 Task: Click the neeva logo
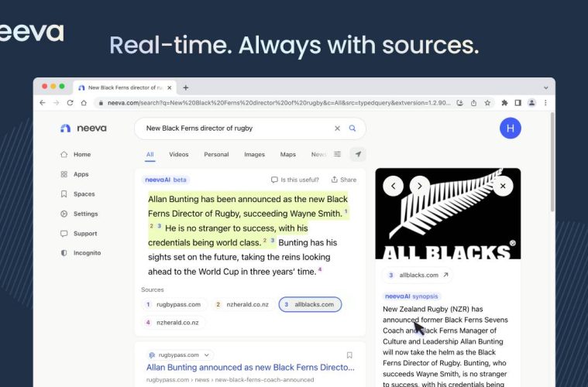pos(84,128)
